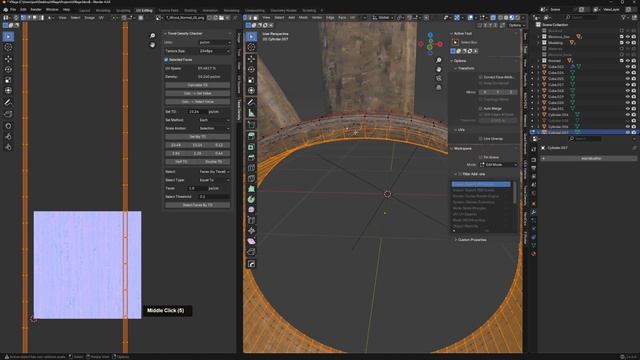The width and height of the screenshot is (640, 360).
Task: Open the Texture Size dropdown
Action: coord(214,51)
